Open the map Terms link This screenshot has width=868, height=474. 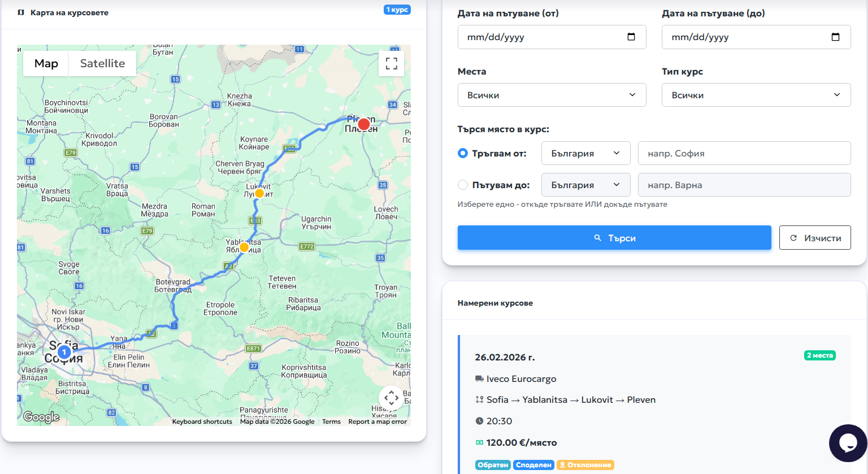[332, 421]
